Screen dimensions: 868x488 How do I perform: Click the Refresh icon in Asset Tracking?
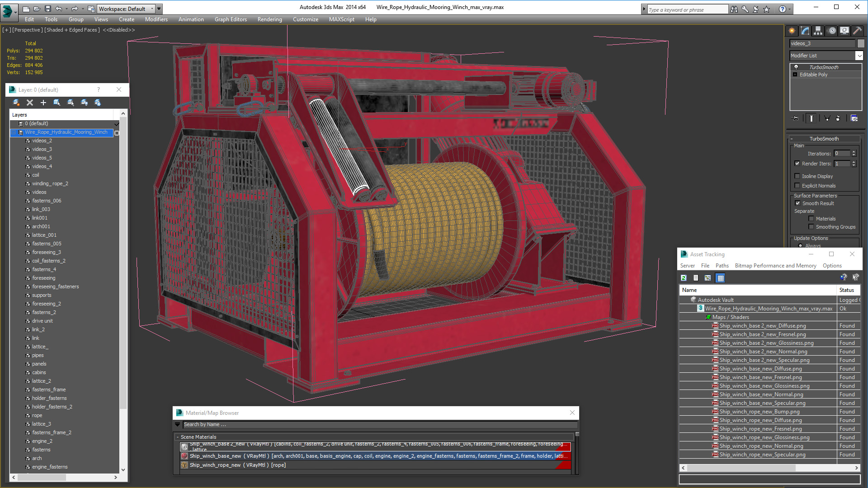pyautogui.click(x=684, y=278)
